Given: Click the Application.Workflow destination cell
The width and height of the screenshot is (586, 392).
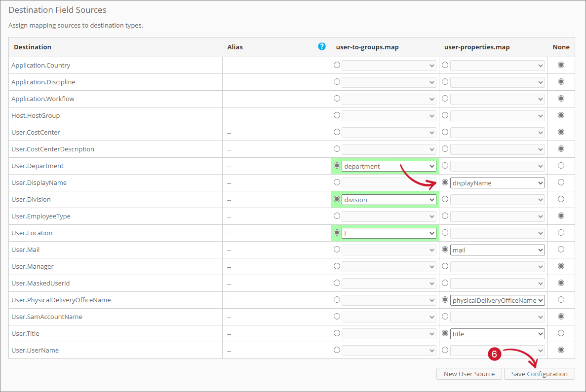Looking at the screenshot, I should coord(116,99).
